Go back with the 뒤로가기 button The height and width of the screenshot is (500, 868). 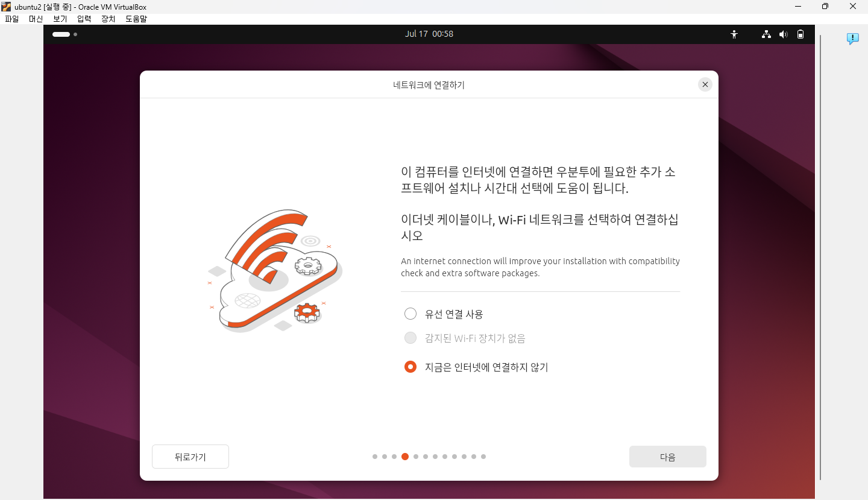[x=190, y=457]
